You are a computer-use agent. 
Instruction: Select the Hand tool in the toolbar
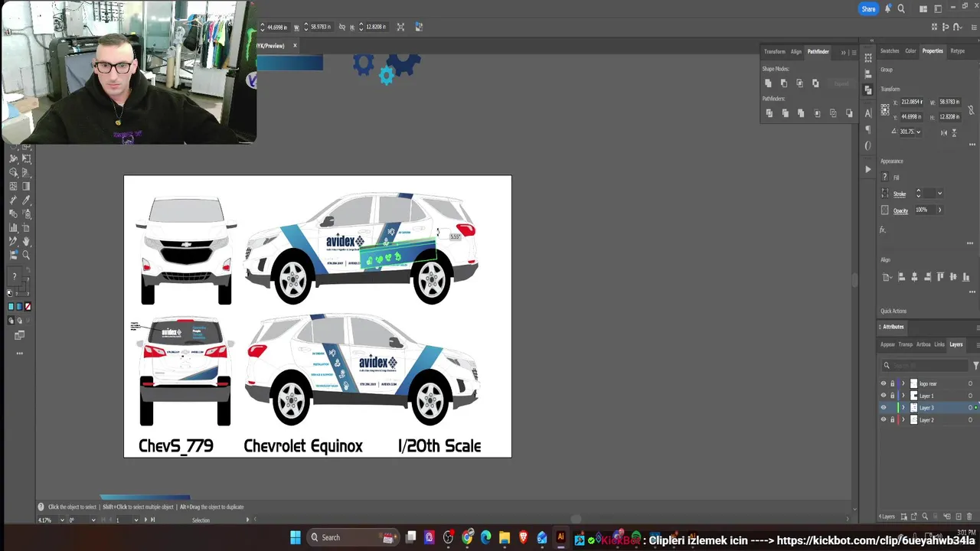point(26,240)
